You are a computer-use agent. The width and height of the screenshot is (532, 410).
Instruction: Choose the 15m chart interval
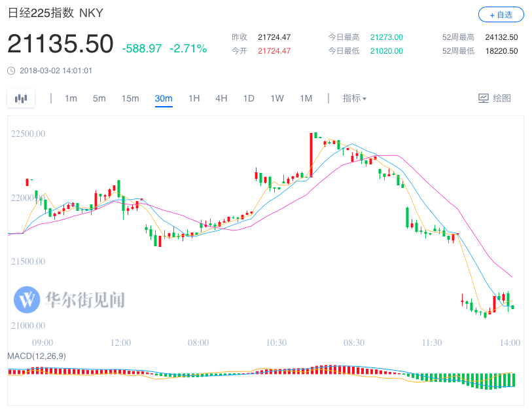coord(130,98)
